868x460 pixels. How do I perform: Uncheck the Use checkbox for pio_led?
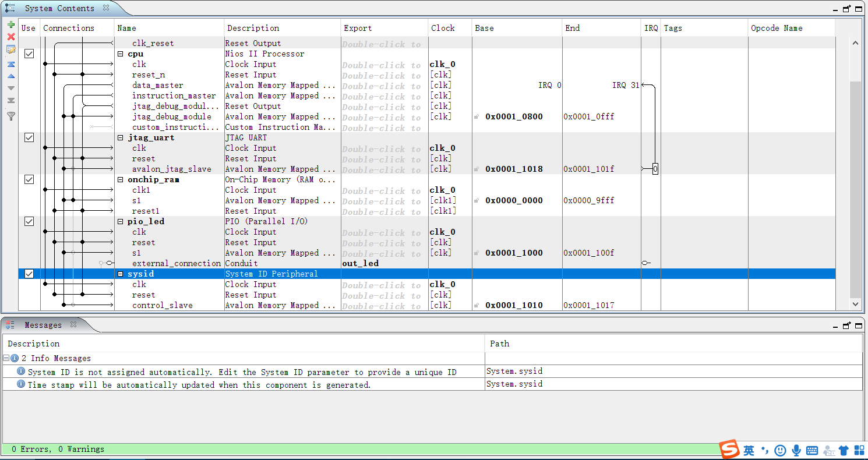click(29, 221)
